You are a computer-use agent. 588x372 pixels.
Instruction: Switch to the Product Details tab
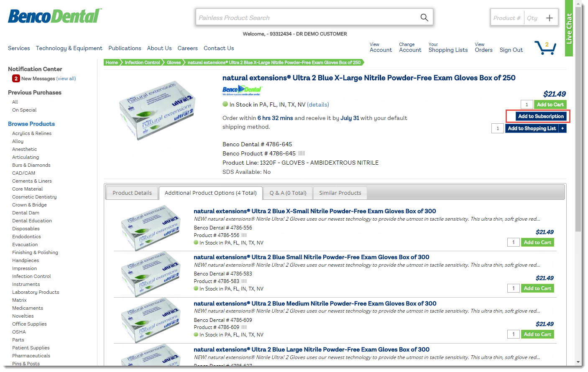[132, 193]
